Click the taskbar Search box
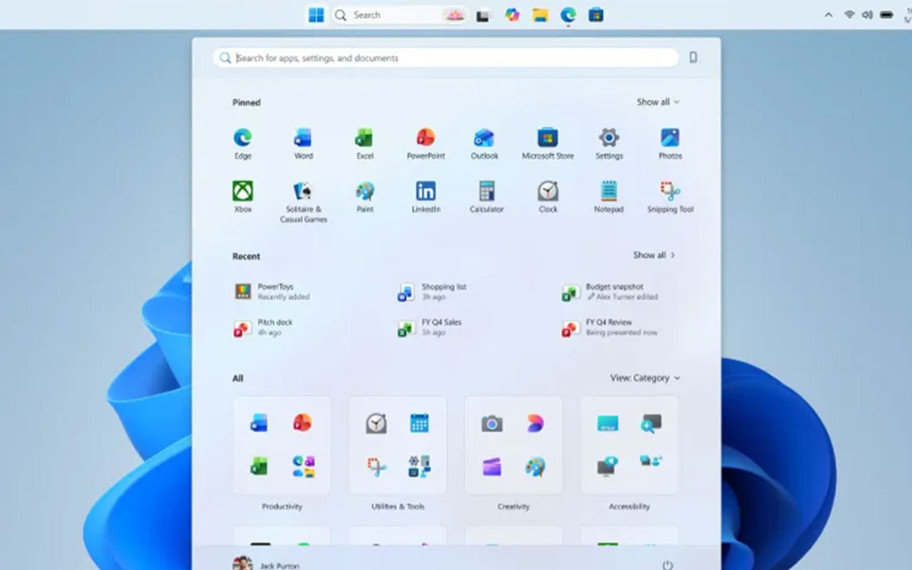Viewport: 912px width, 570px height. [x=399, y=15]
